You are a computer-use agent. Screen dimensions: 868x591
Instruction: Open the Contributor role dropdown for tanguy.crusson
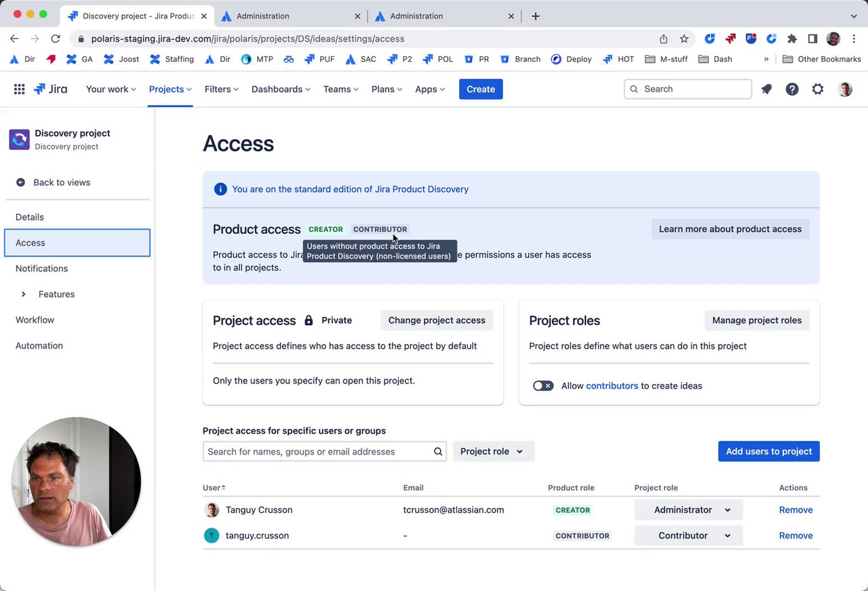pos(688,536)
